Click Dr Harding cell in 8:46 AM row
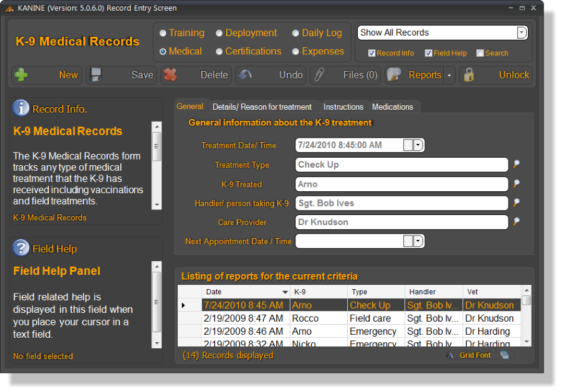561x392 pixels. (492, 331)
